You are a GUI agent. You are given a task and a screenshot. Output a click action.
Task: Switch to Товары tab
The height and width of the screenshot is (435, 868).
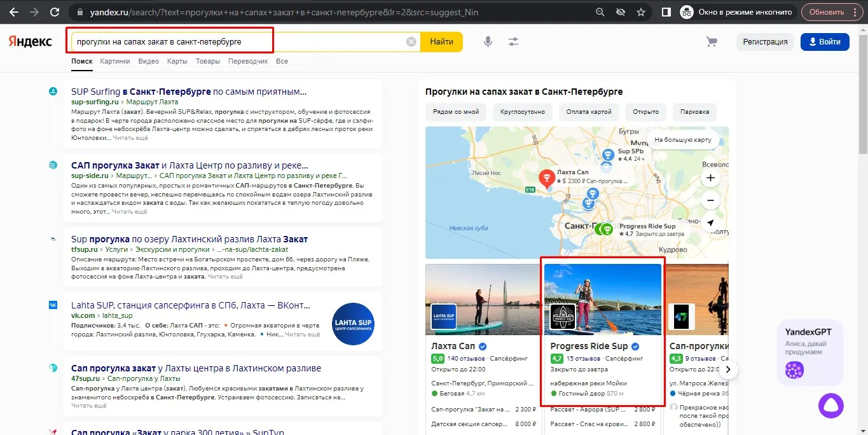208,61
